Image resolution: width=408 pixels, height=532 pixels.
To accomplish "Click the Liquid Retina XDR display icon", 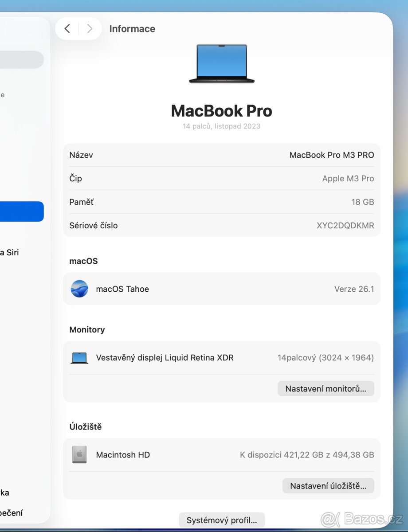I will [x=79, y=357].
